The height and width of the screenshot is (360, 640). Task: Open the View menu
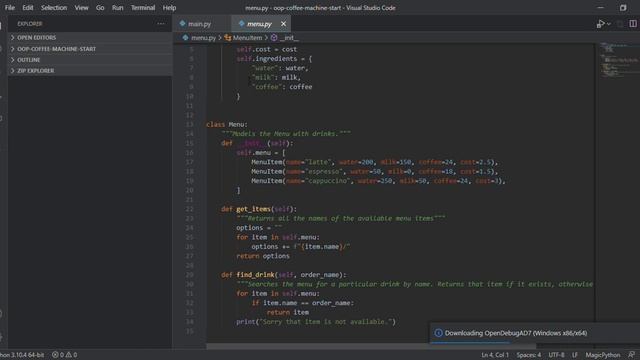pos(81,8)
